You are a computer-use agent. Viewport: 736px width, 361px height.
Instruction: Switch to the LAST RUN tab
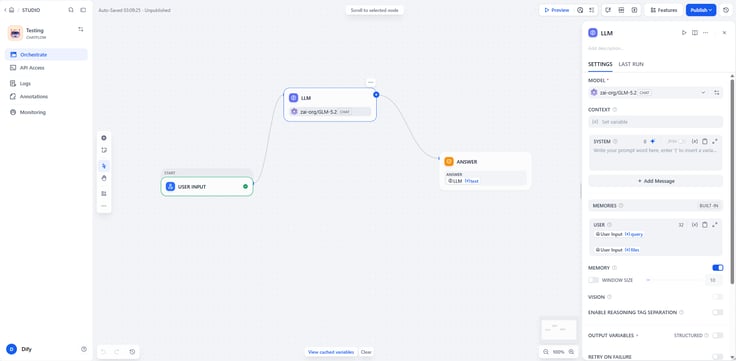pyautogui.click(x=631, y=64)
